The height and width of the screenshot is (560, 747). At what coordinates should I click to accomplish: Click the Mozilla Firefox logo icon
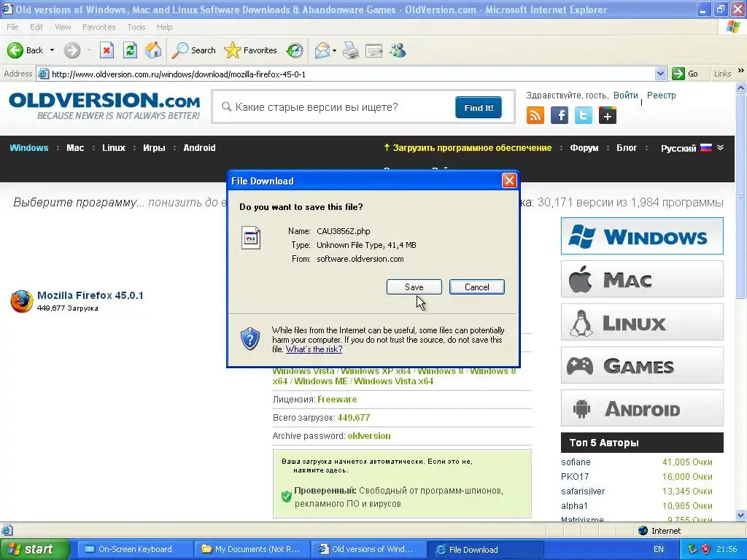(22, 301)
